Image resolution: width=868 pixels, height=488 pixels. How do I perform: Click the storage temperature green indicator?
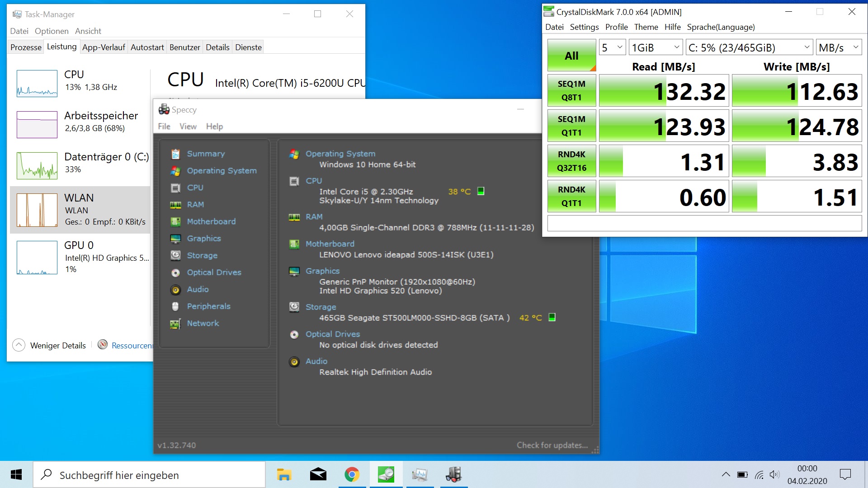(552, 317)
